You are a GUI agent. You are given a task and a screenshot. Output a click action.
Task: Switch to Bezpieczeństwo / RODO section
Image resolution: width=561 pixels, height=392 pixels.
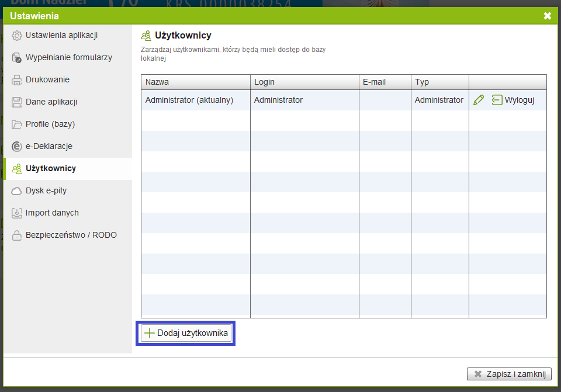[x=71, y=235]
